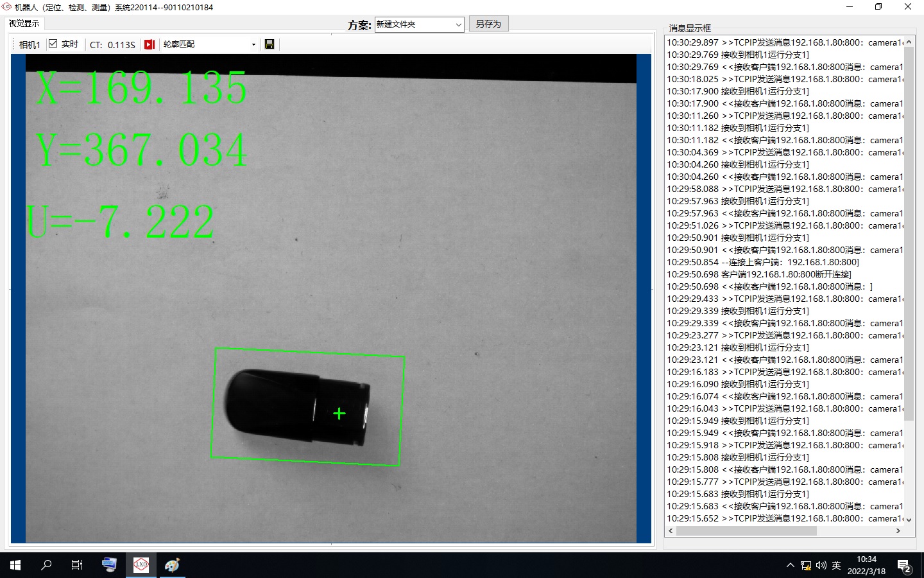Click the red run/play icon in toolbar
Image resolution: width=924 pixels, height=578 pixels.
(x=150, y=44)
